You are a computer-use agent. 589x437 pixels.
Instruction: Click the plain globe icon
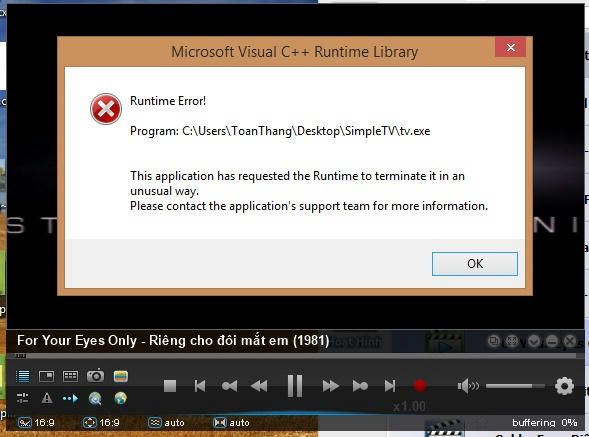[120, 398]
